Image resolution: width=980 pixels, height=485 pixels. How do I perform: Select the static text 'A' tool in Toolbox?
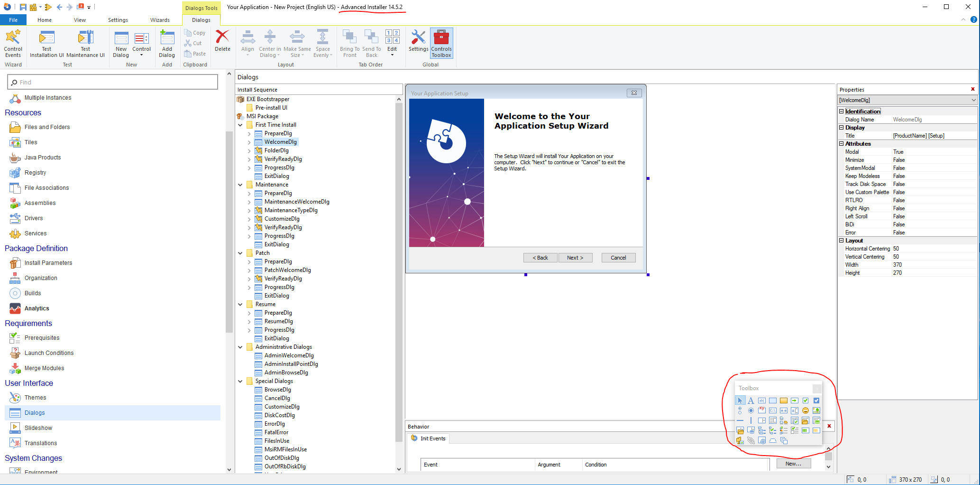click(751, 401)
